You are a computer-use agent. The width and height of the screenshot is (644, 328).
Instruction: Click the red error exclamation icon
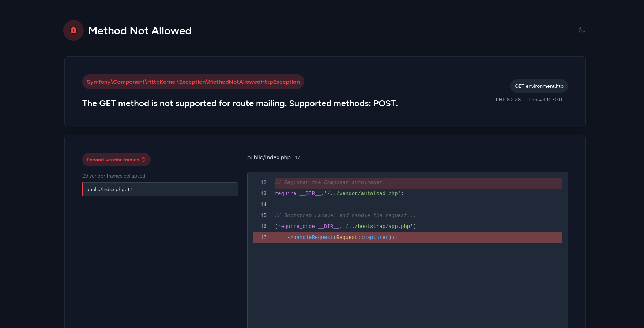[x=74, y=30]
